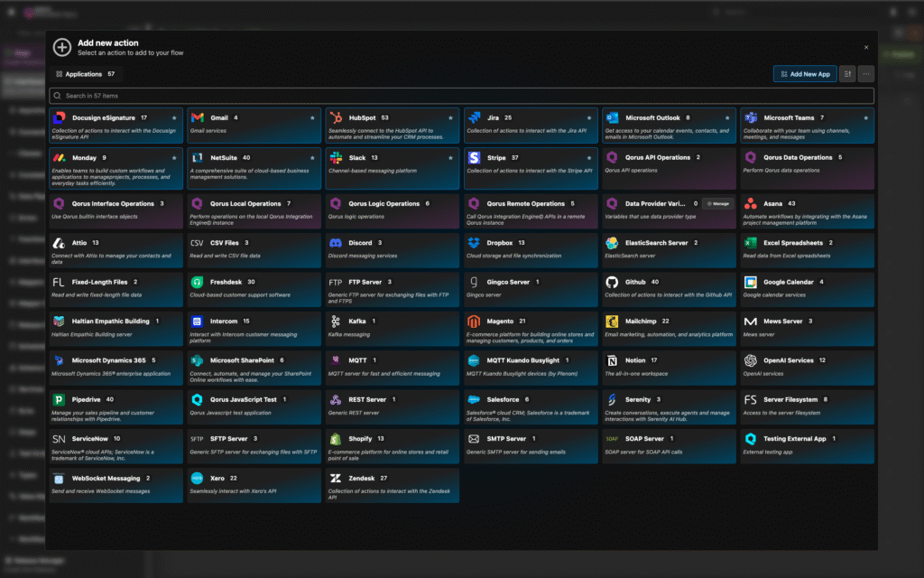Unfavorite HubSpot using its star

(451, 118)
